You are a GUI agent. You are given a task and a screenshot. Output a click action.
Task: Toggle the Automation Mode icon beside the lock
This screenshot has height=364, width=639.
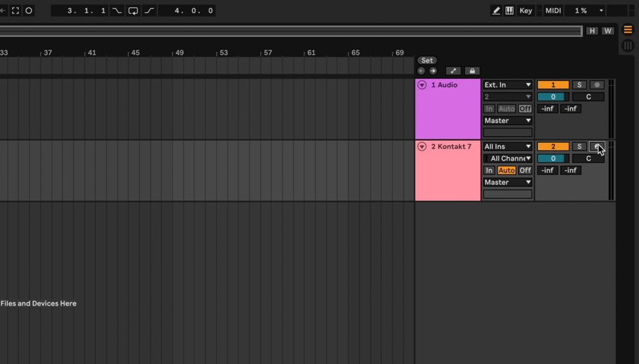click(453, 71)
